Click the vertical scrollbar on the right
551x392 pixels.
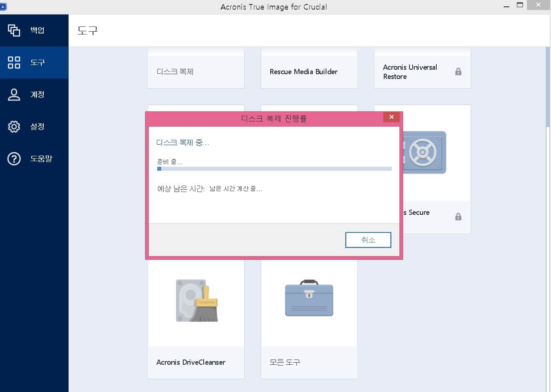[x=548, y=87]
